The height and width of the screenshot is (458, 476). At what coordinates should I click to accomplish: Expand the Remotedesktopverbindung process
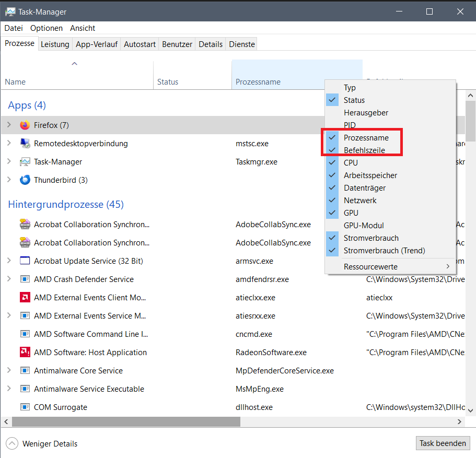(x=9, y=143)
